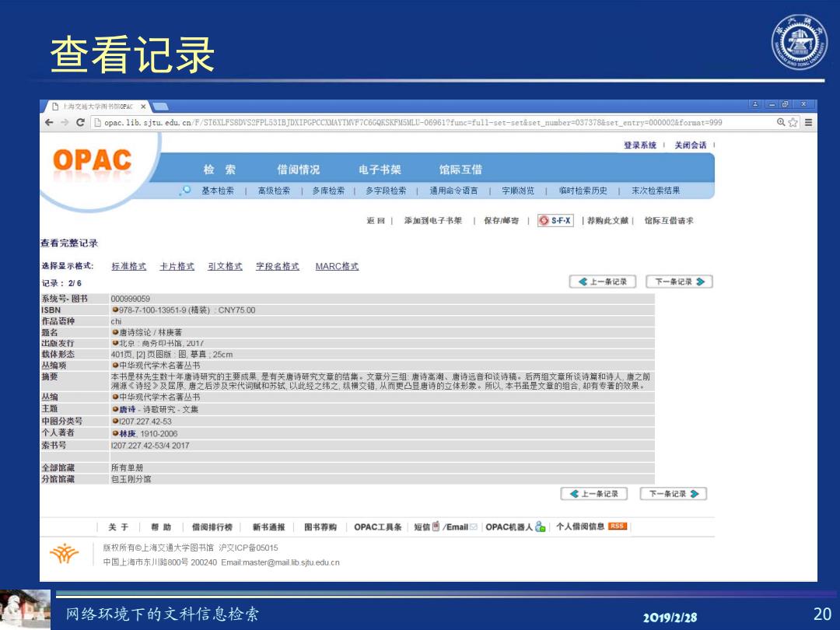The width and height of the screenshot is (840, 630).
Task: Click footer OPAC工具条 link
Action: pos(378,527)
